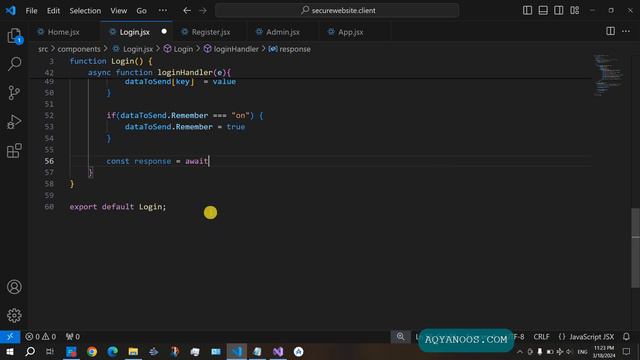Open Windows Start menu
The image size is (640, 360).
coord(10,351)
